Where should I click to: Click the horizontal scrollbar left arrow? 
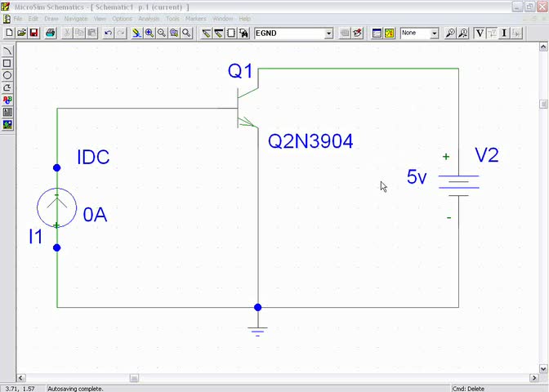pyautogui.click(x=20, y=378)
